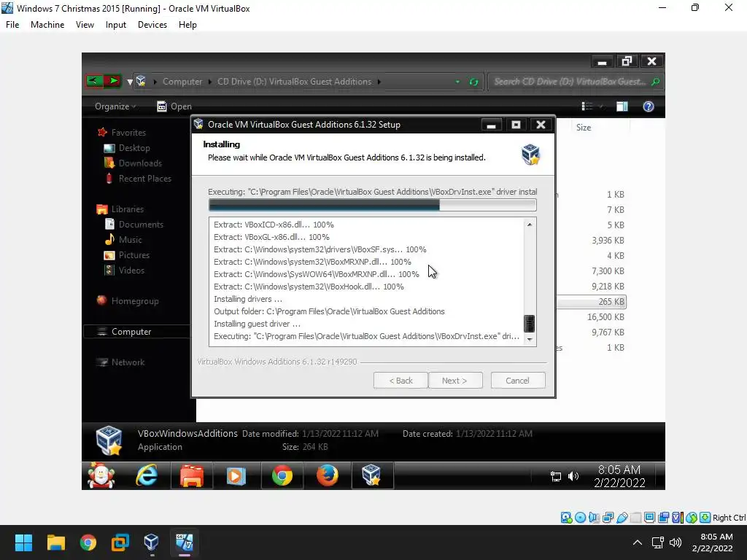Toggle the Explorer preview pane icon
The image size is (747, 560).
(x=622, y=106)
